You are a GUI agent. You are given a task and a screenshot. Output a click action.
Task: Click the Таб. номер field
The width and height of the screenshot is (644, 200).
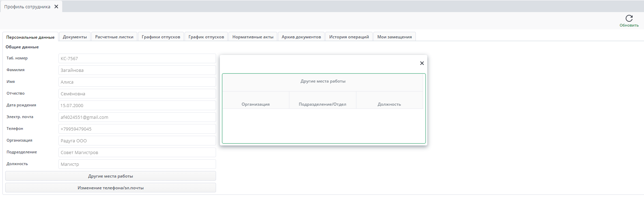pos(137,59)
